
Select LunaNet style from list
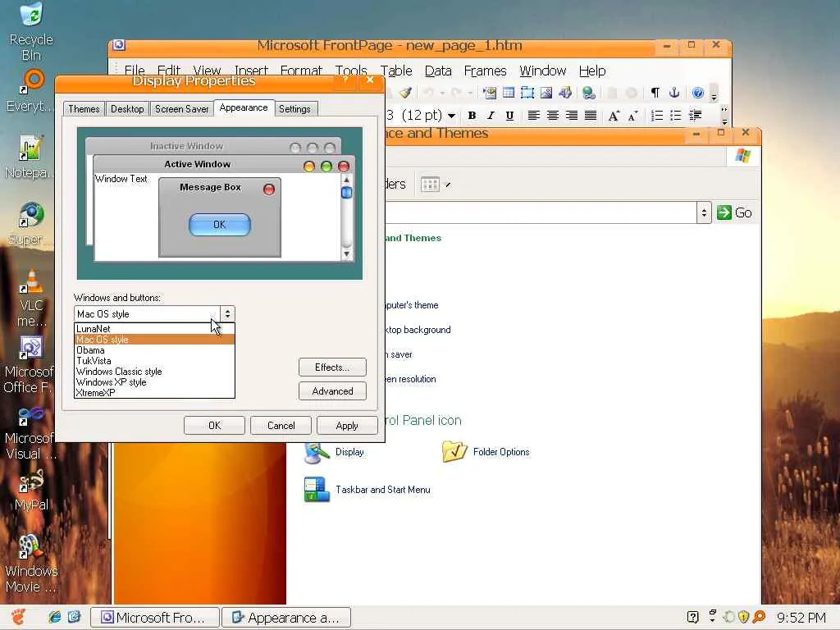click(x=154, y=329)
